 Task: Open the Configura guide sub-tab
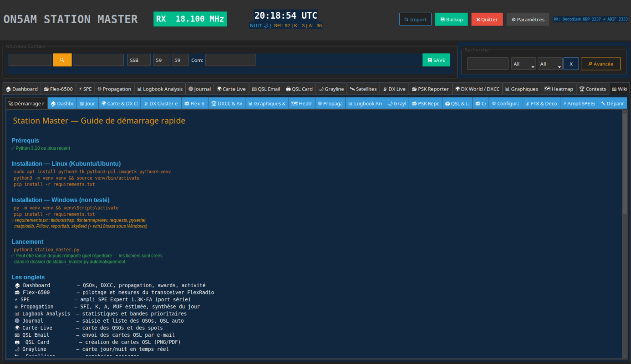tap(505, 103)
